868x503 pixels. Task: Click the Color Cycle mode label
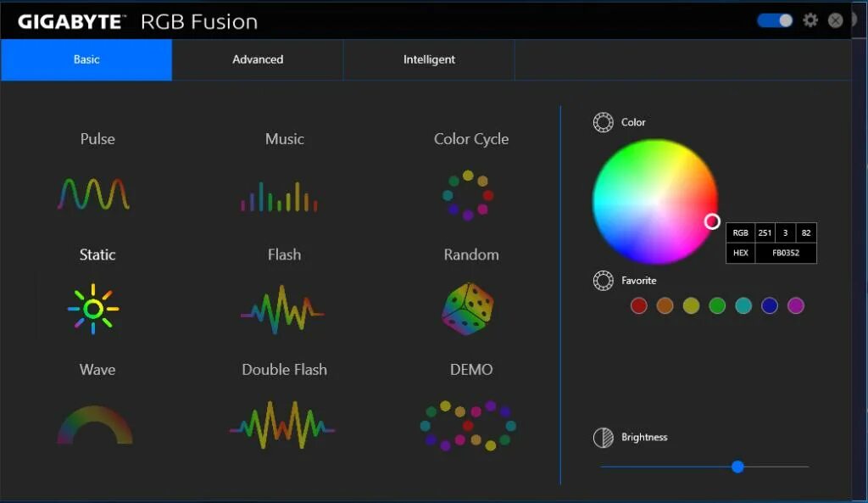coord(471,139)
